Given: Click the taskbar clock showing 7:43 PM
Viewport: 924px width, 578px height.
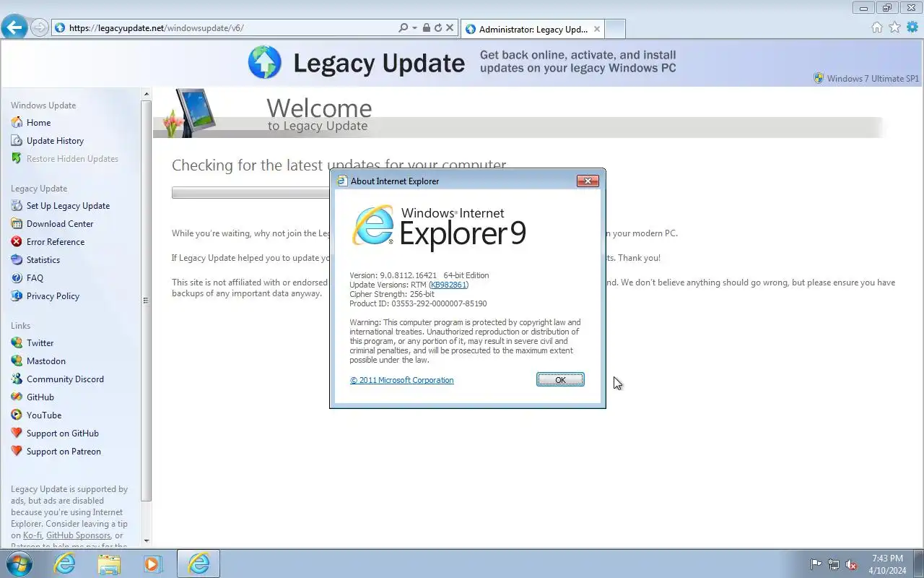Looking at the screenshot, I should point(887,564).
